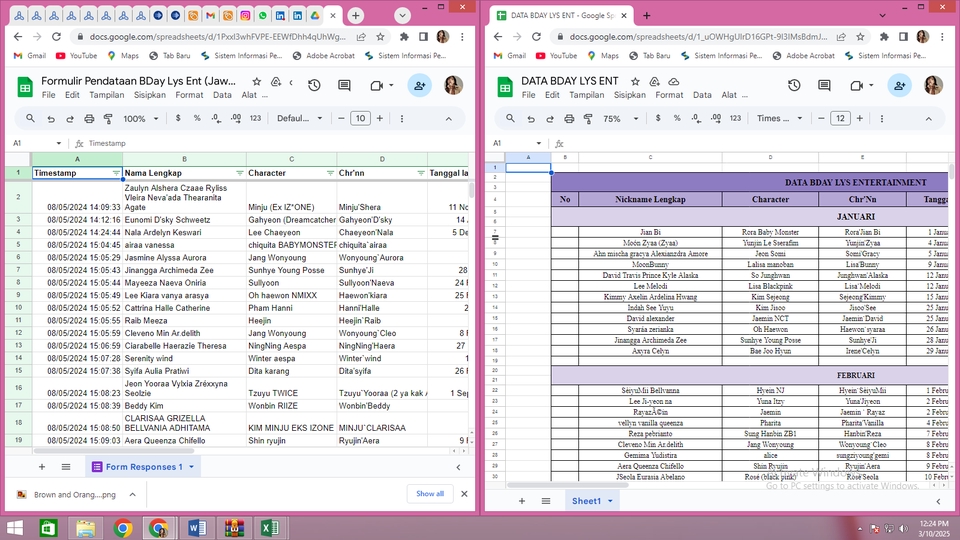Star the Formulir Pendataan BDay document
Image resolution: width=960 pixels, height=540 pixels.
(257, 81)
